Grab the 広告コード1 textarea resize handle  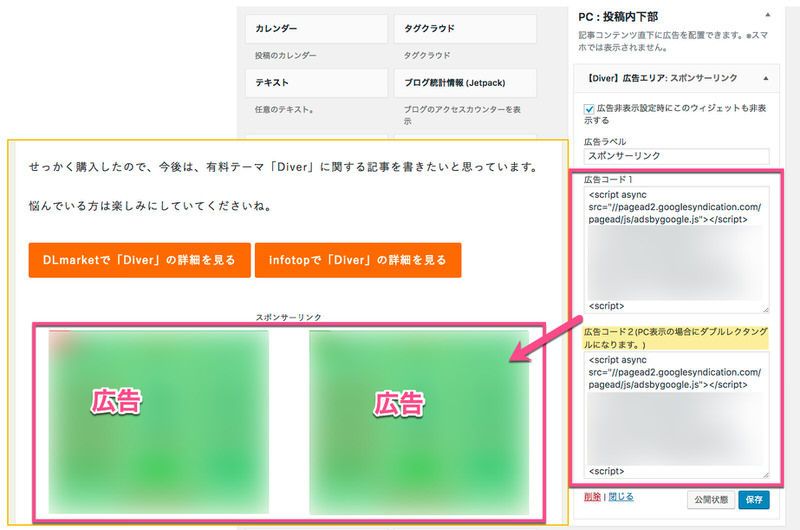pos(765,309)
